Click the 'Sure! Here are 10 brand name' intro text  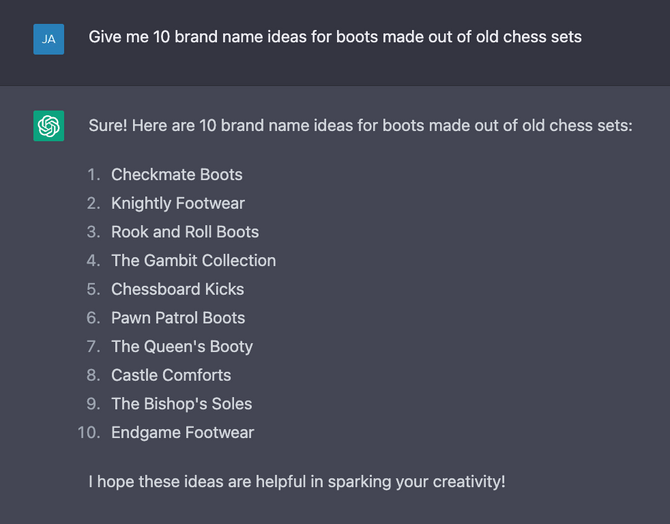360,126
